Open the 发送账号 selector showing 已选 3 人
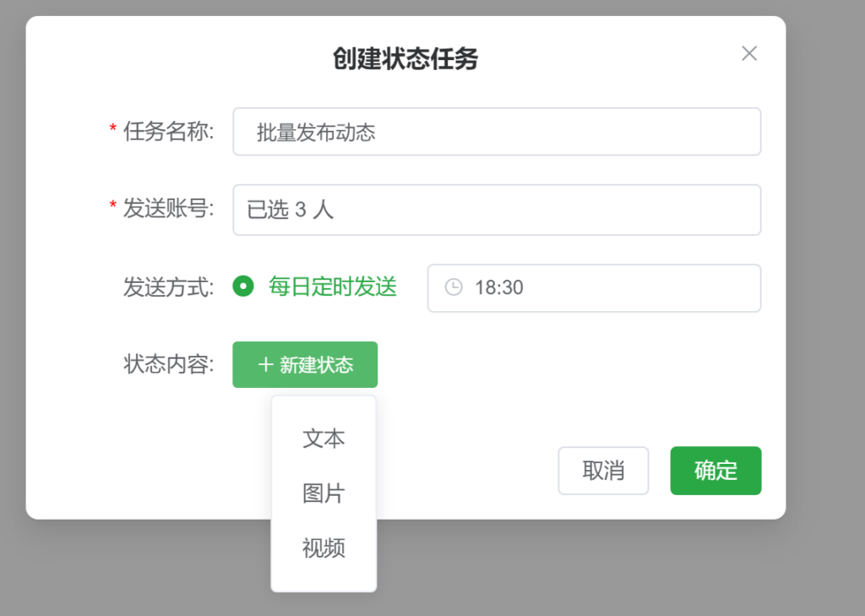The height and width of the screenshot is (616, 865). click(x=497, y=210)
